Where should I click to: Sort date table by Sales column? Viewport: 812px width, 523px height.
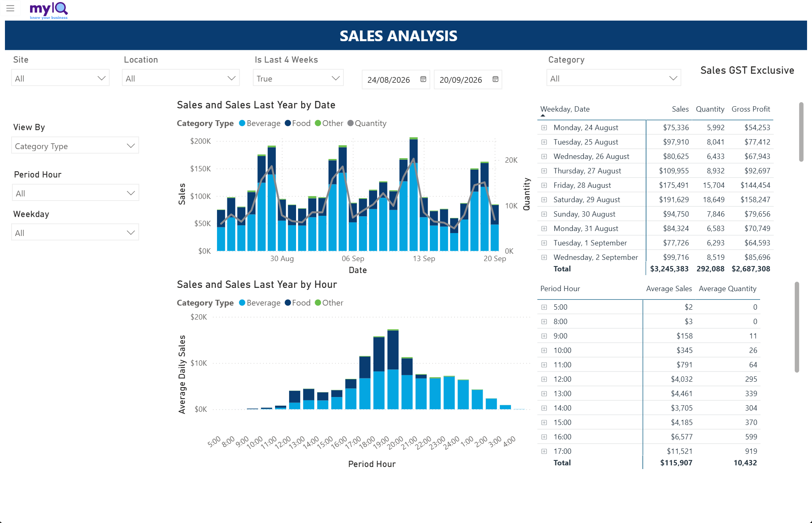tap(680, 109)
